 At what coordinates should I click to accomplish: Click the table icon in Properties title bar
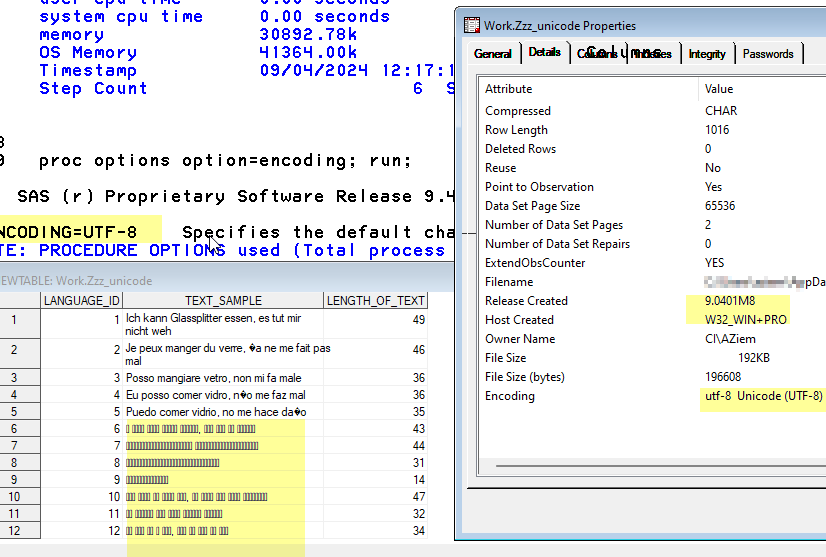pyautogui.click(x=469, y=26)
